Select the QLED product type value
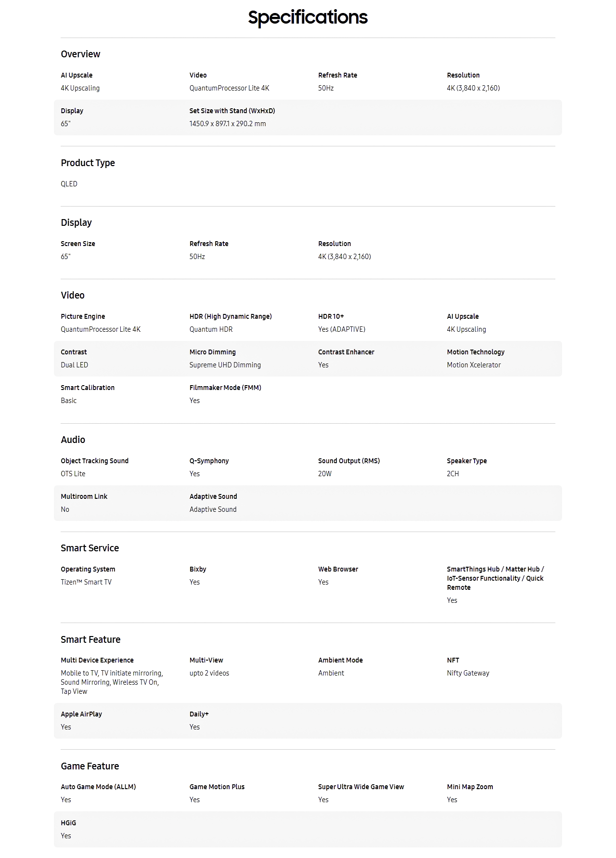This screenshot has height=858, width=616. [69, 184]
